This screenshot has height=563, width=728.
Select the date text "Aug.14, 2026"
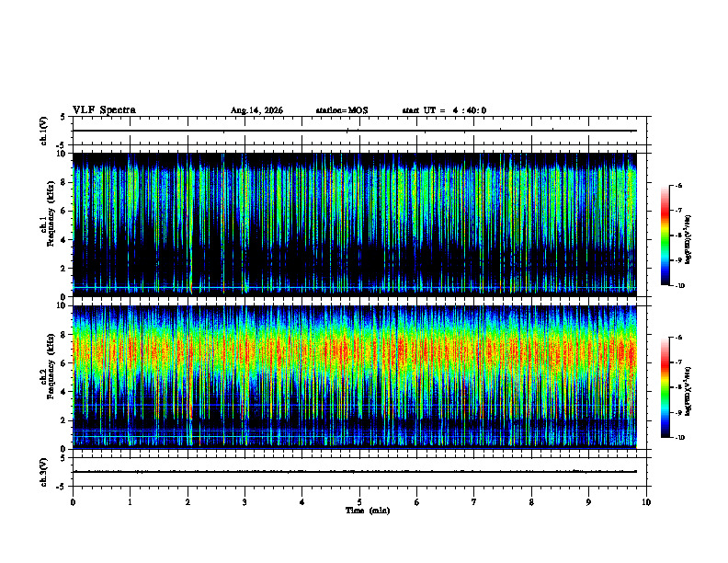(x=256, y=110)
